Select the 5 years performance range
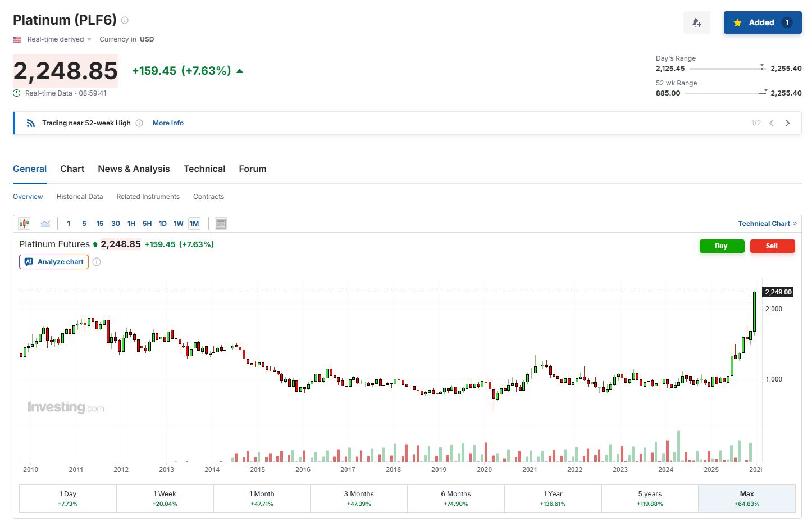The width and height of the screenshot is (812, 526). pyautogui.click(x=650, y=498)
